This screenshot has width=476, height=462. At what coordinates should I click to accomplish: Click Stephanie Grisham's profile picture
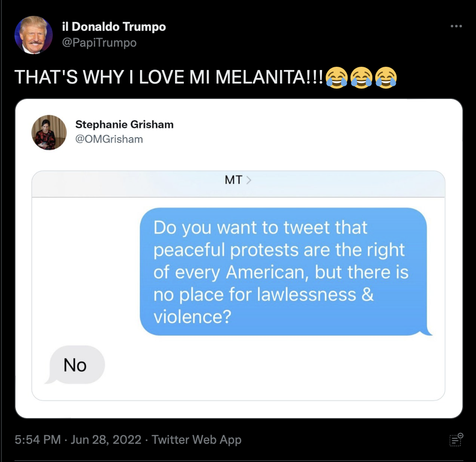click(49, 133)
